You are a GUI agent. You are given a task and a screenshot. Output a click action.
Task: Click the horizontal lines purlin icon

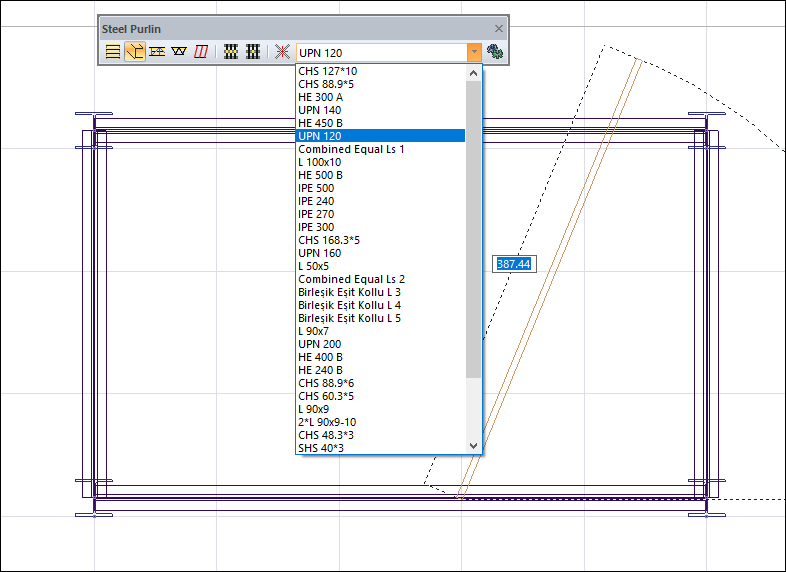point(113,51)
